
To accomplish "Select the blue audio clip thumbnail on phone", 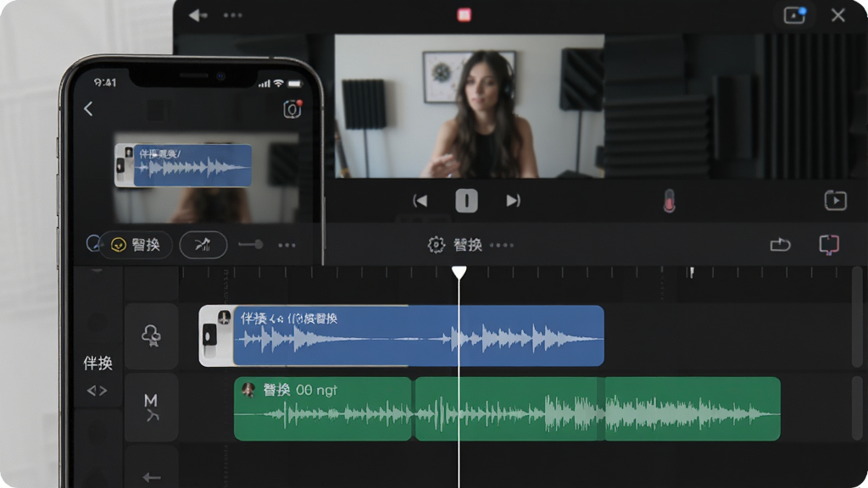I will [183, 165].
